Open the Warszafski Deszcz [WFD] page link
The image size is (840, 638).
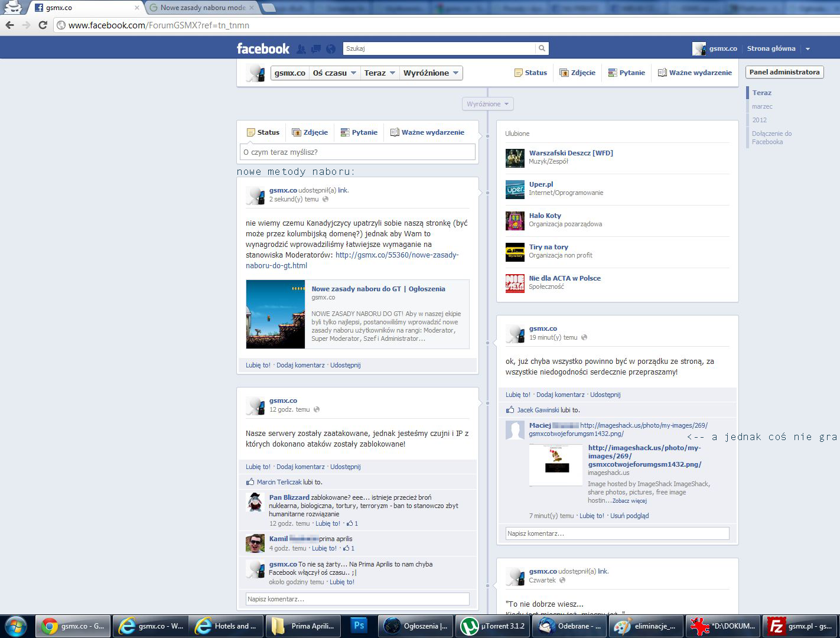click(x=571, y=153)
